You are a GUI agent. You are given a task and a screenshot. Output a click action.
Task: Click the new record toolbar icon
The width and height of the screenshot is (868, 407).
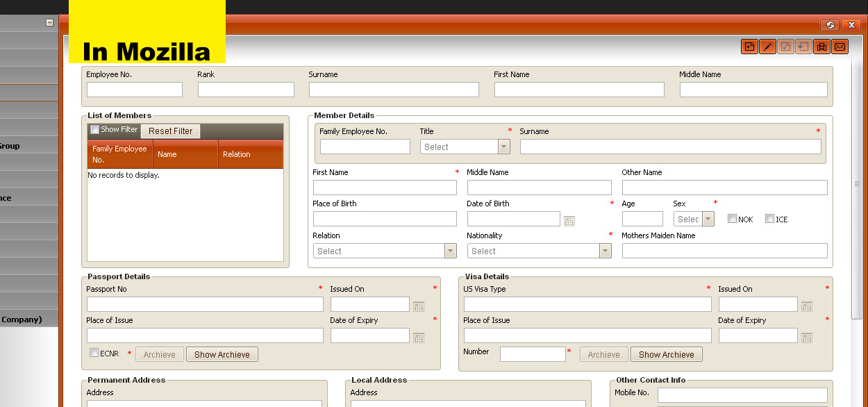(749, 47)
